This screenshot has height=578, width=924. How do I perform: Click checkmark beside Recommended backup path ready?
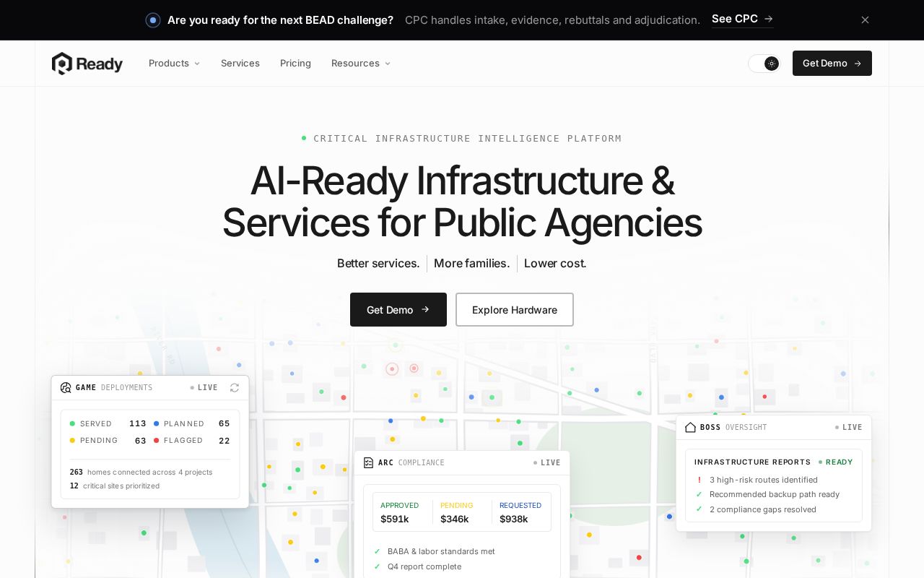(699, 495)
